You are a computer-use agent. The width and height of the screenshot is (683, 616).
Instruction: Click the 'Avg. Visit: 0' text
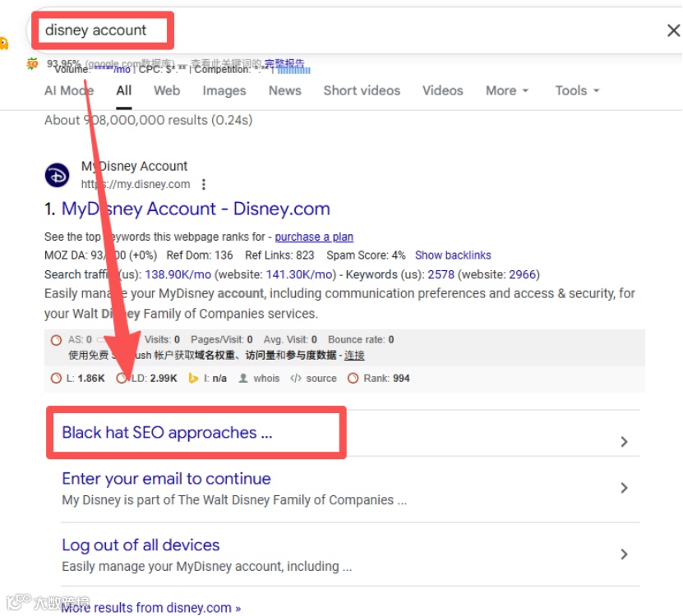click(290, 339)
